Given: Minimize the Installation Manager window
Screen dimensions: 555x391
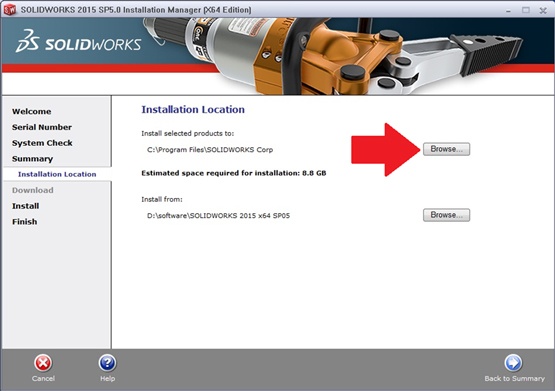Looking at the screenshot, I should pyautogui.click(x=508, y=11).
